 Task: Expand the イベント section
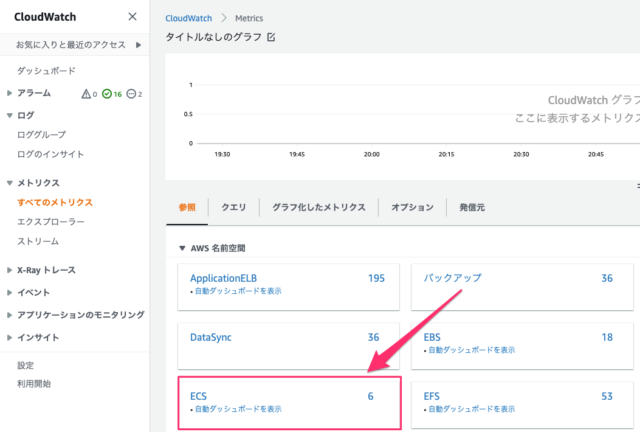[x=9, y=292]
